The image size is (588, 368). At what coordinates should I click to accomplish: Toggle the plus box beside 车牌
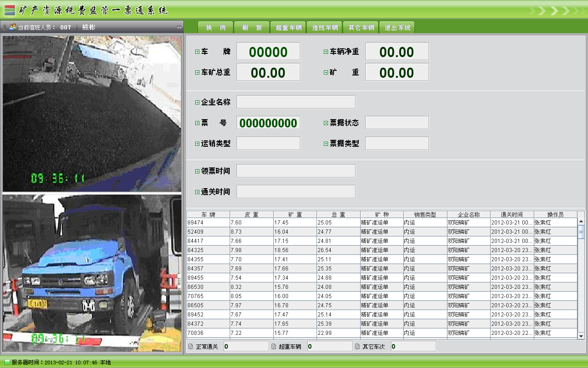tap(197, 52)
